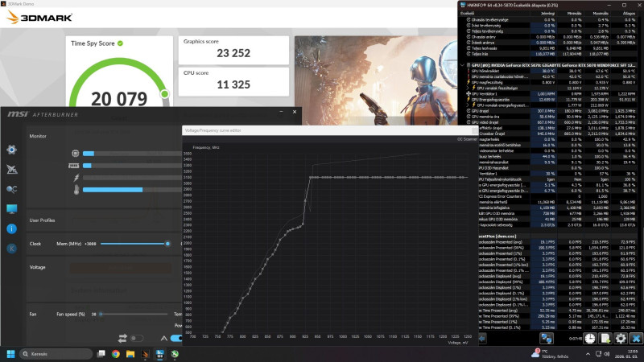Image resolution: width=644 pixels, height=362 pixels.
Task: Click the memory module usage icon in Monitor
Action: 74,166
